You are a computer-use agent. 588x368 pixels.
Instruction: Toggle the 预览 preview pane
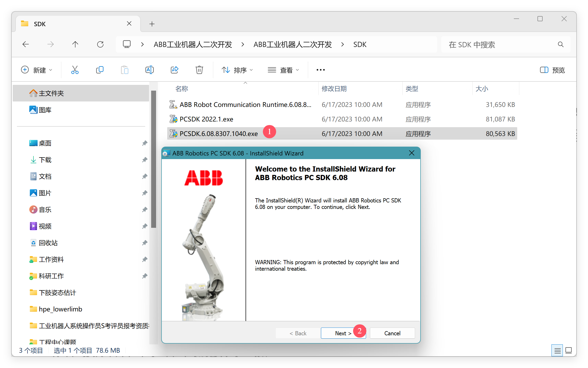[x=552, y=70]
